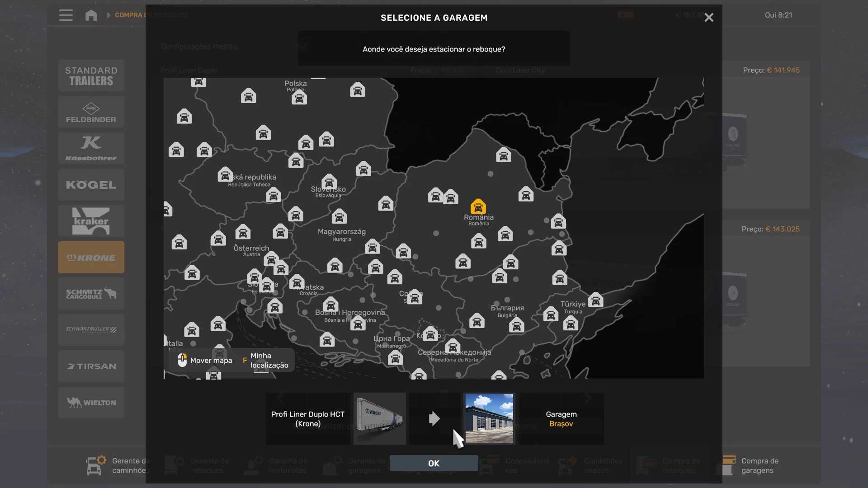Screen dimensions: 868x488
Task: Select the highlighted Brașov garage marker in Romania
Action: point(478,206)
